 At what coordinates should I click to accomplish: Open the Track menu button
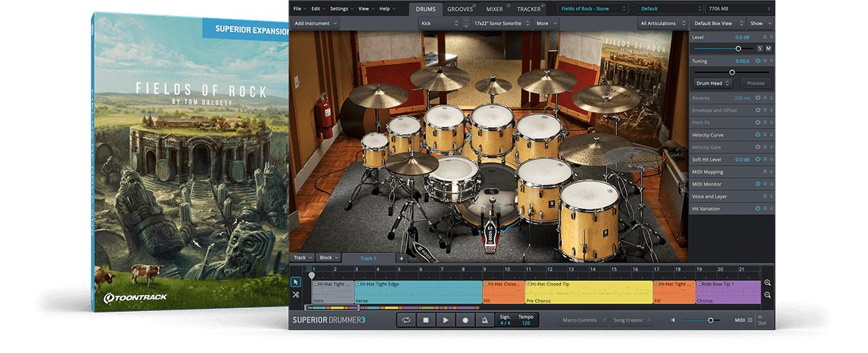pos(302,258)
